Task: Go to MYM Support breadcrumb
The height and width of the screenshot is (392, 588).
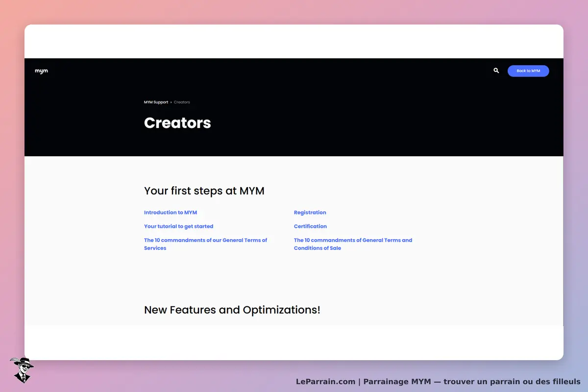Action: pyautogui.click(x=156, y=102)
